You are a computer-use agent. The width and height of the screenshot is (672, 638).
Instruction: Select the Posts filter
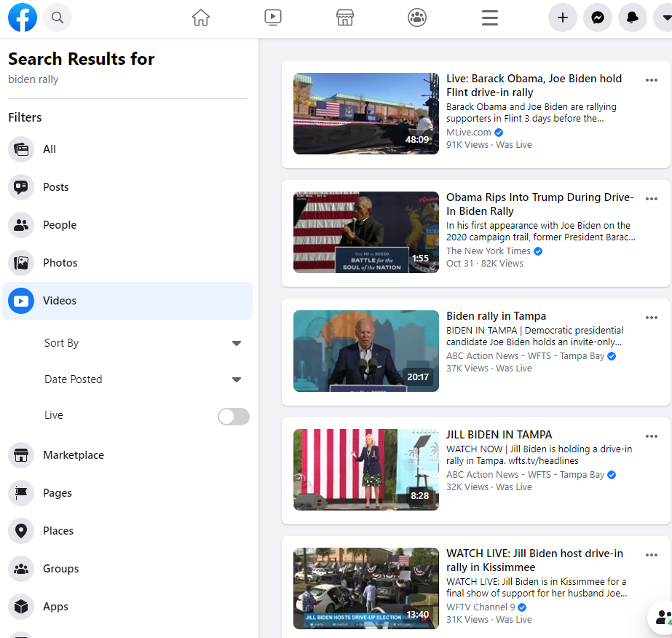click(x=55, y=187)
